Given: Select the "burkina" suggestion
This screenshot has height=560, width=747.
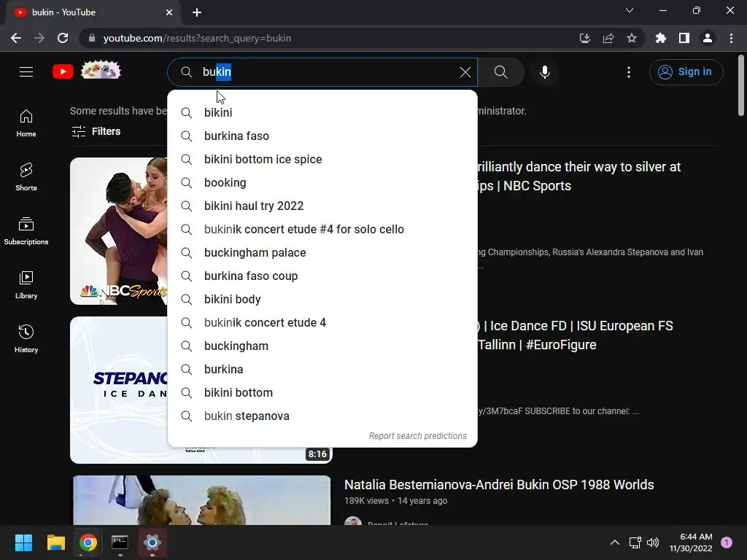Looking at the screenshot, I should [322, 369].
